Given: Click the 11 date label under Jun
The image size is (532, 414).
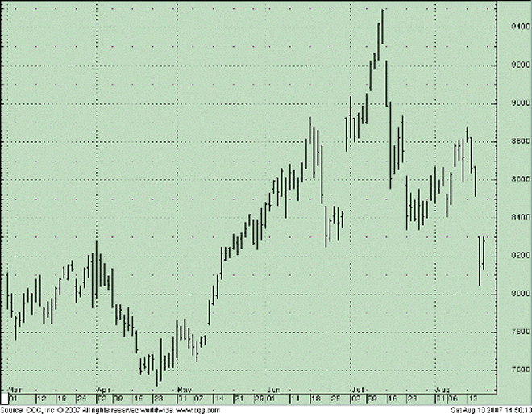Looking at the screenshot, I should (295, 399).
